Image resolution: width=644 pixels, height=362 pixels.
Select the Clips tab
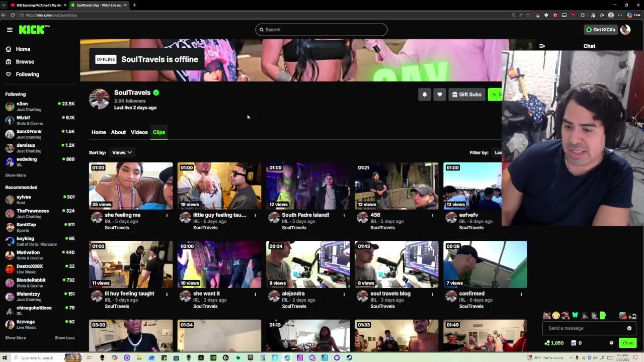point(159,132)
